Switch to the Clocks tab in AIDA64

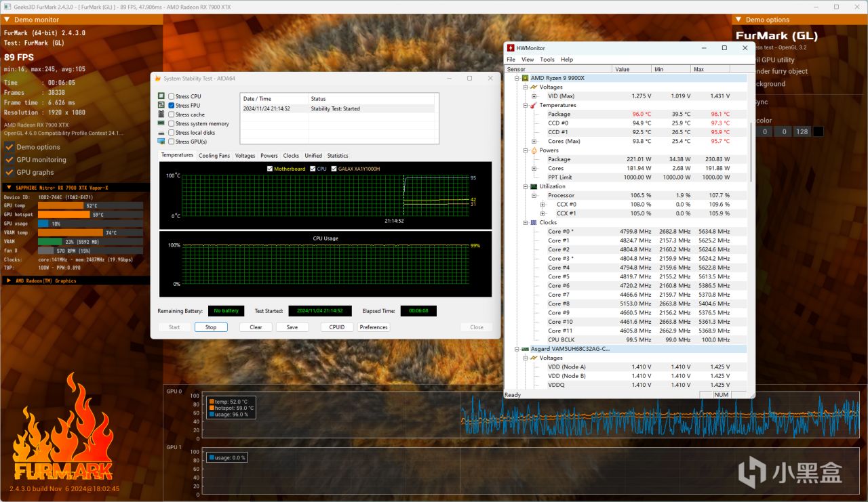coord(291,156)
